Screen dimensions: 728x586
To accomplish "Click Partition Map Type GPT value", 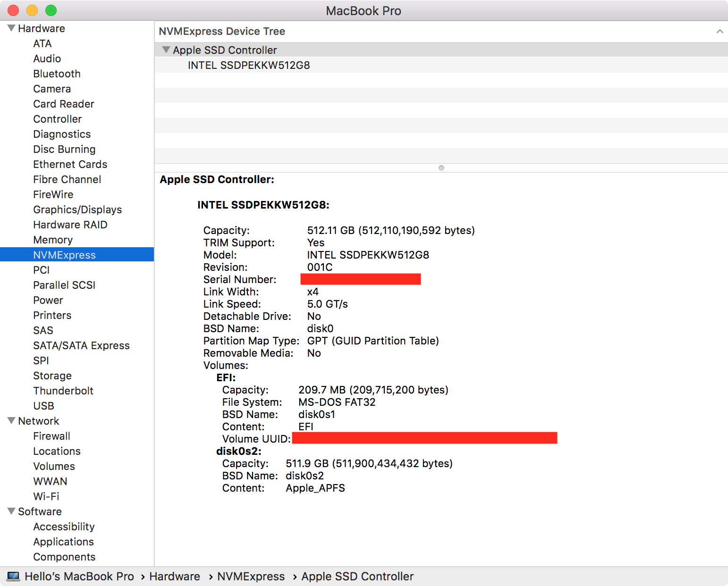I will pos(373,341).
